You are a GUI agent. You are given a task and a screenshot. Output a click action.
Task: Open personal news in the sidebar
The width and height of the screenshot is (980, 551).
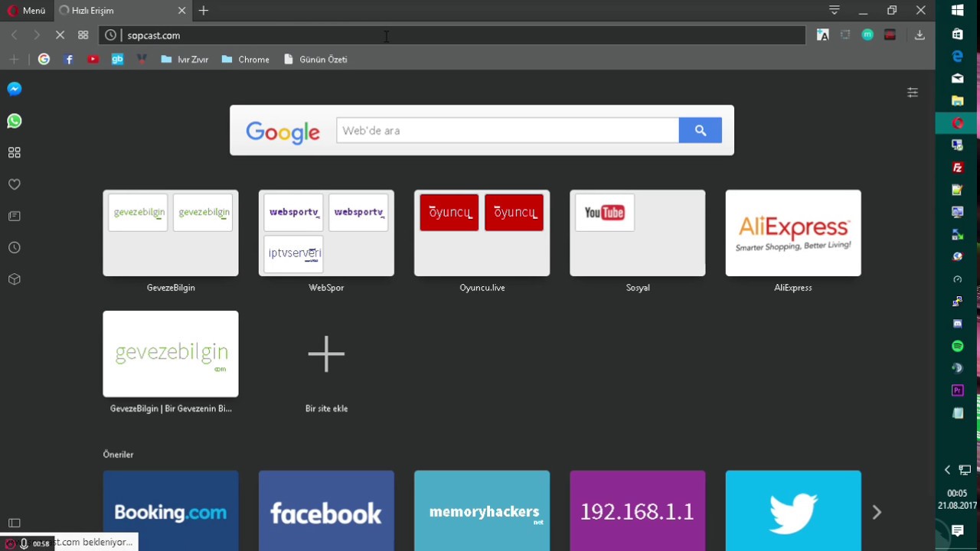click(15, 217)
